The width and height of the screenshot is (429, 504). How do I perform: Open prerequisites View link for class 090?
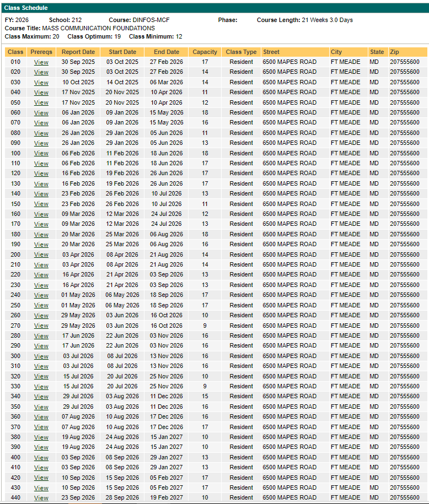click(x=41, y=143)
